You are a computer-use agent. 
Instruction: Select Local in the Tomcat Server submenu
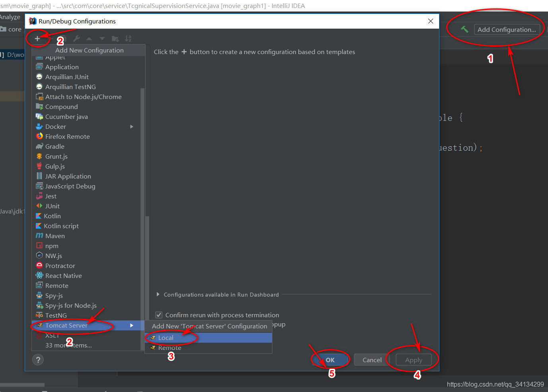click(208, 338)
